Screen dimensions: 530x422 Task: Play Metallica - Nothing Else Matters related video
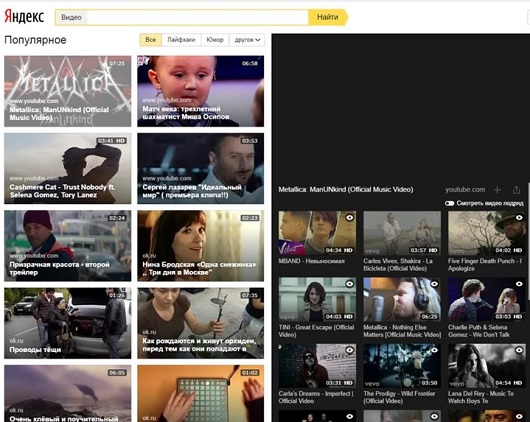[402, 299]
